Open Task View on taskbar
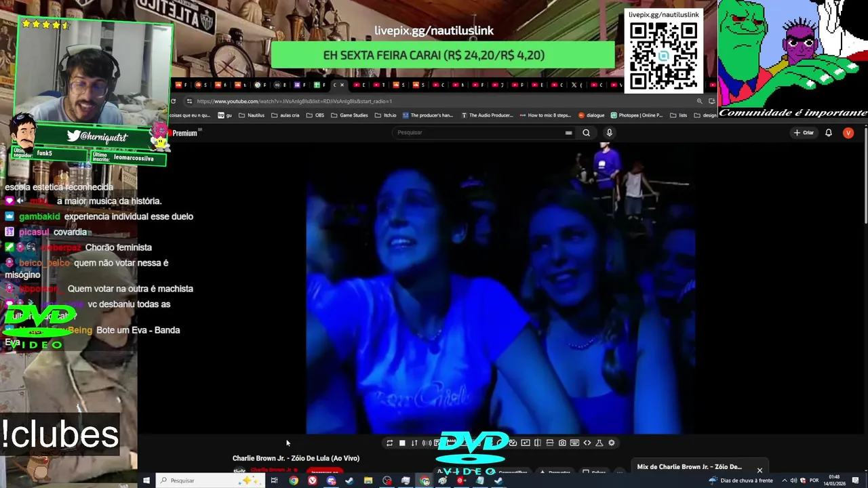Viewport: 868px width, 488px height. [274, 481]
